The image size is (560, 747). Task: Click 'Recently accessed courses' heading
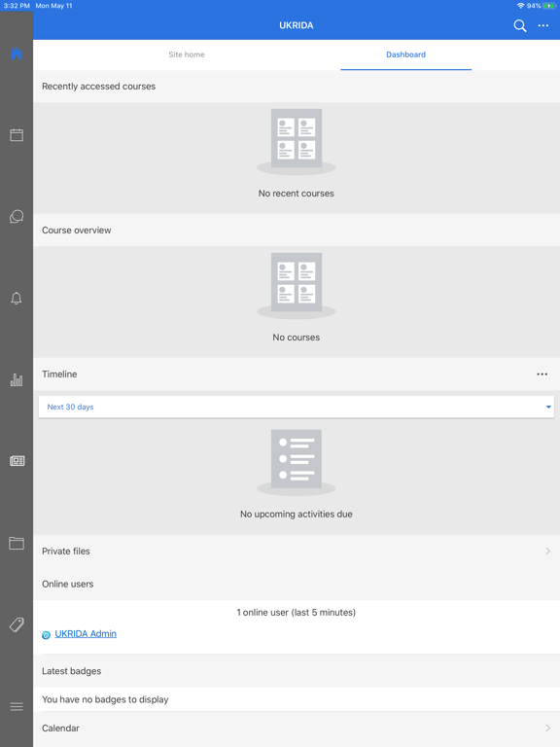click(x=98, y=87)
